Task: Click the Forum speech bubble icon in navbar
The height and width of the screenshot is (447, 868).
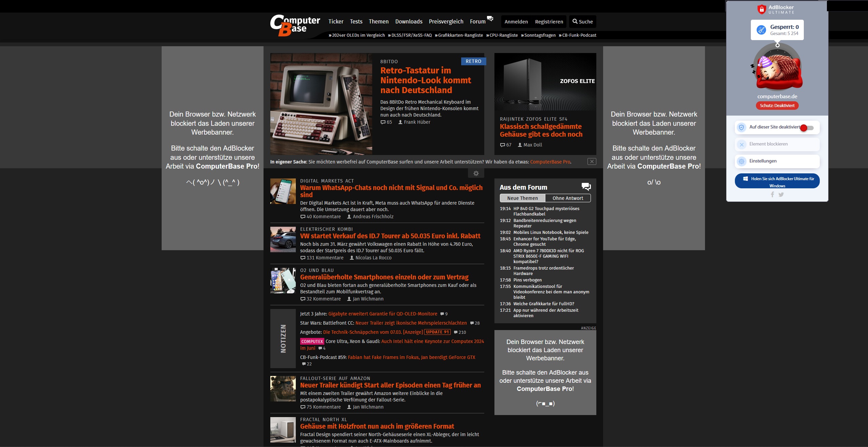Action: tap(490, 19)
